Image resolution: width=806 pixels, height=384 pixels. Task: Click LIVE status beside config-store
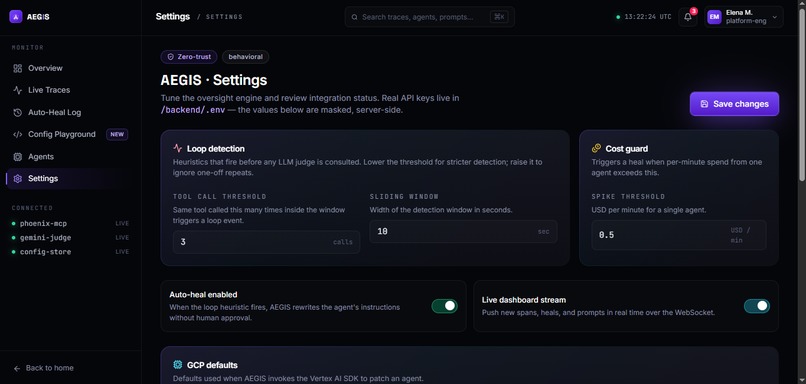coord(122,252)
